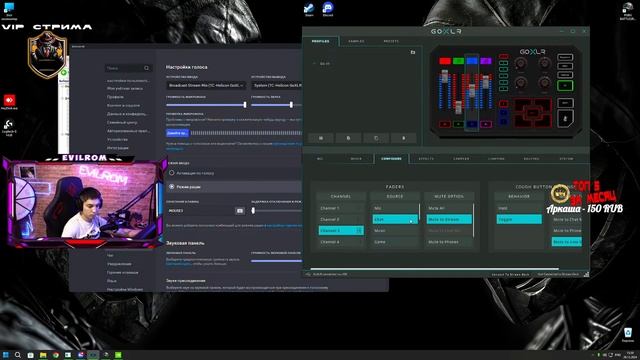
Task: Open taskbar Search
Action: click(x=18, y=355)
